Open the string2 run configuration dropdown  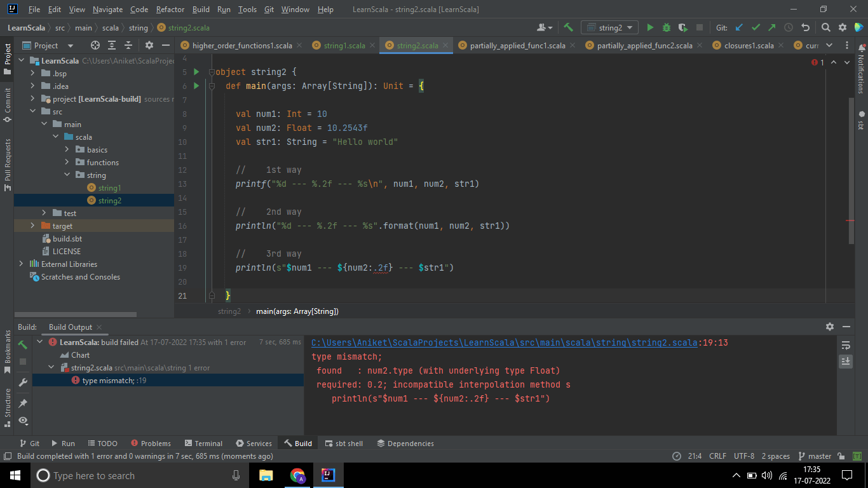click(x=609, y=27)
